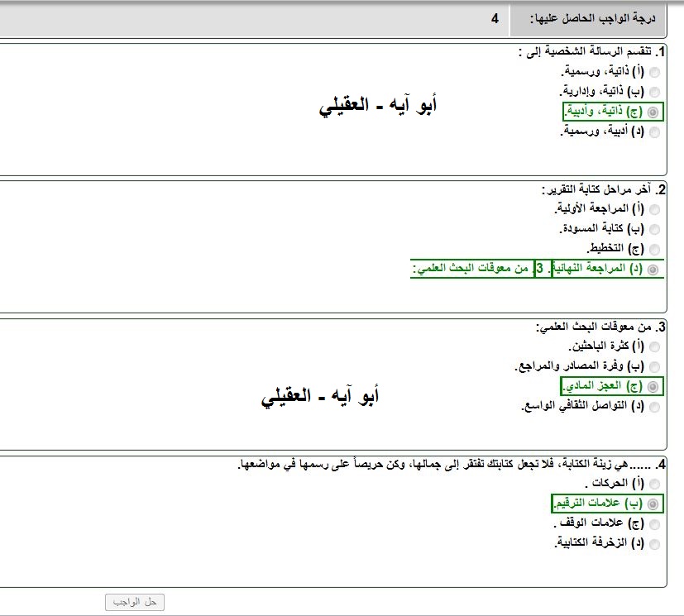Choose radio (أ) المراجعة الأولية
684x616 pixels.
click(654, 210)
